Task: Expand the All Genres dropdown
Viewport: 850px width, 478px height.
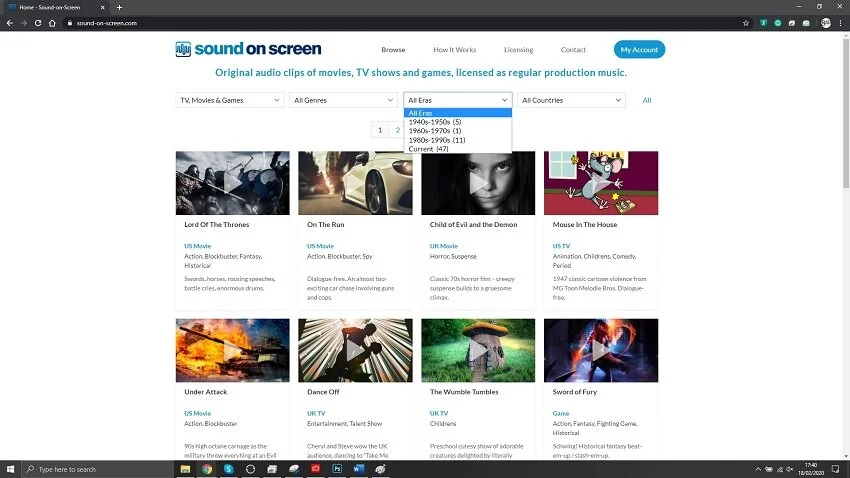Action: pos(343,100)
